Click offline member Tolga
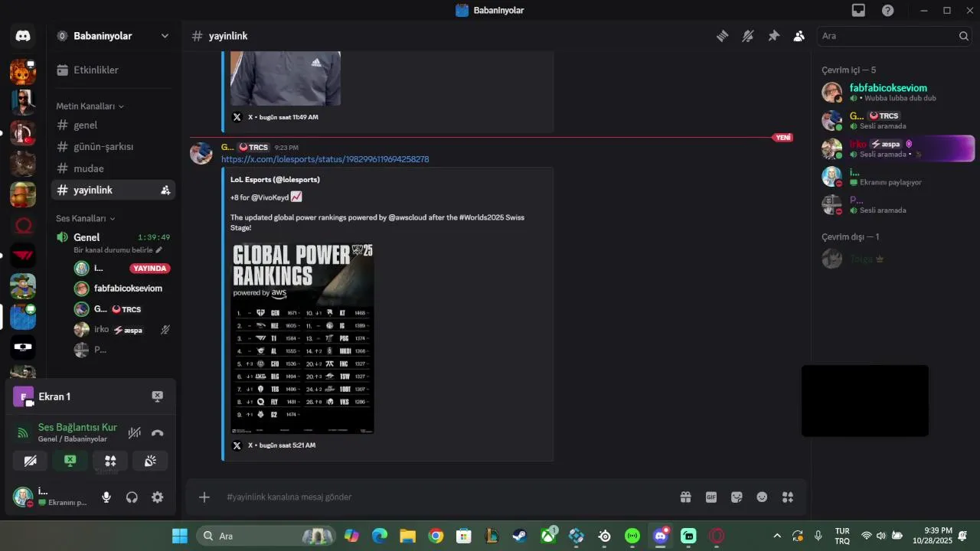The width and height of the screenshot is (980, 551). pos(896,259)
